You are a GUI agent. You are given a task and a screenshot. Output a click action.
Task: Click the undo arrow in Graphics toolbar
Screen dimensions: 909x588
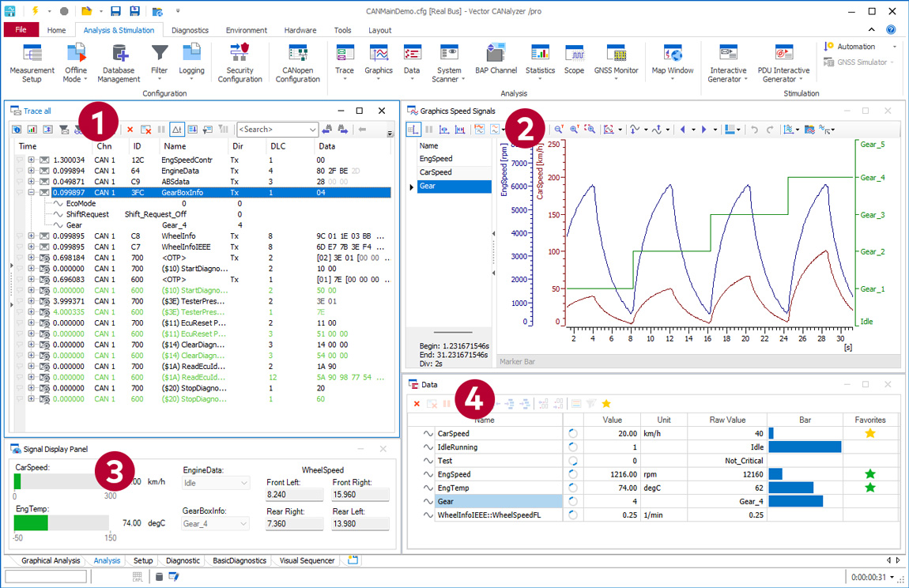point(754,130)
